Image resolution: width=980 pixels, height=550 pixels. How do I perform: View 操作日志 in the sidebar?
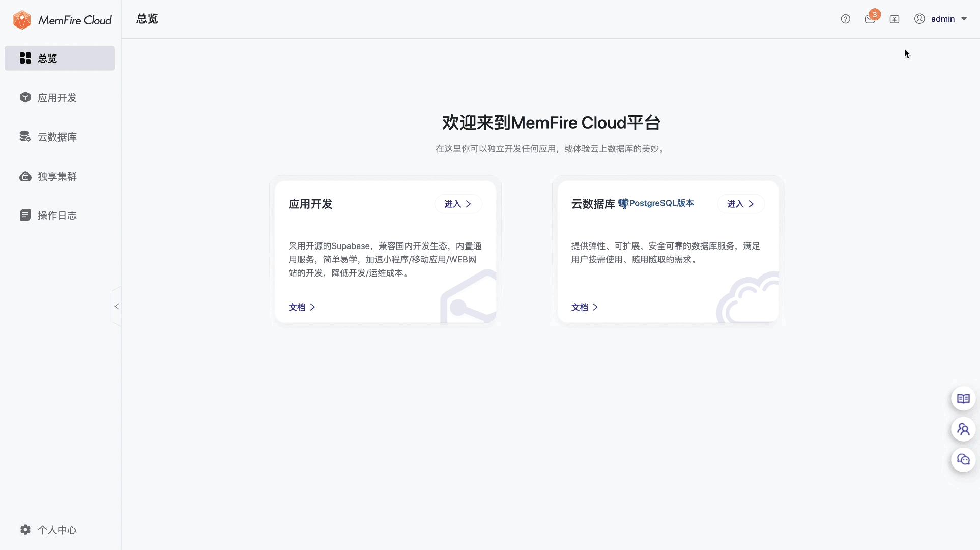tap(57, 215)
